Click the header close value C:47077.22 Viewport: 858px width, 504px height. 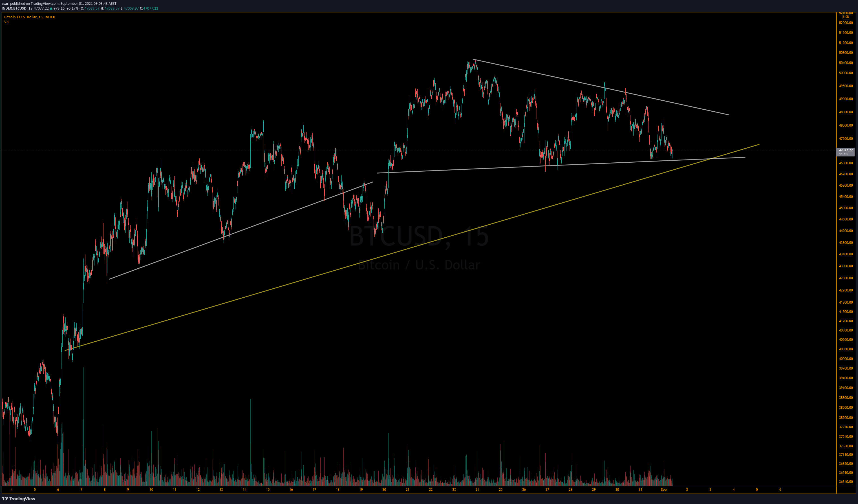[x=149, y=8]
